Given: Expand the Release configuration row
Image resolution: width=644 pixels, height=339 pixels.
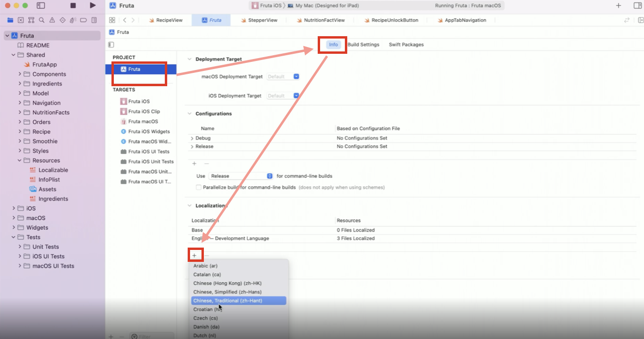Looking at the screenshot, I should [192, 147].
